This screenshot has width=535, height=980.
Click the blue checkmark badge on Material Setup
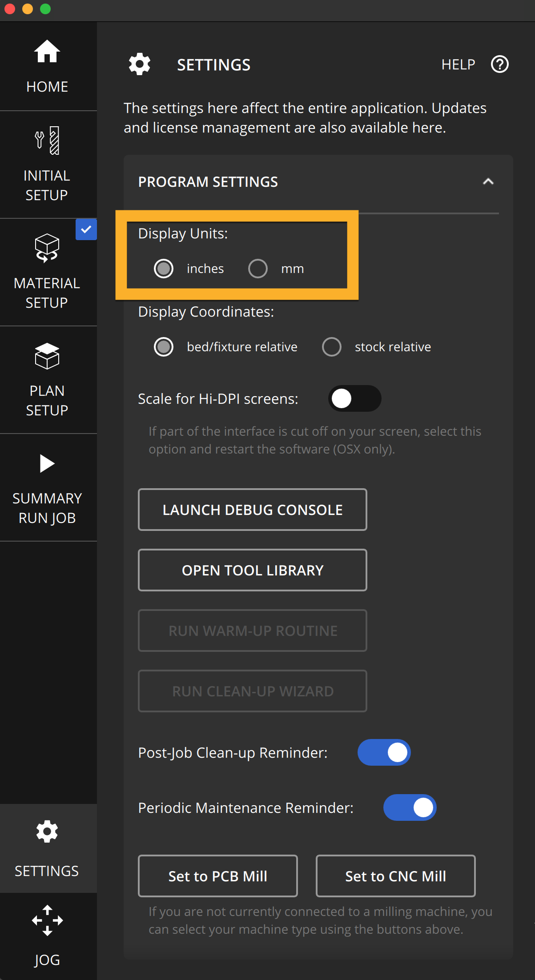click(86, 229)
